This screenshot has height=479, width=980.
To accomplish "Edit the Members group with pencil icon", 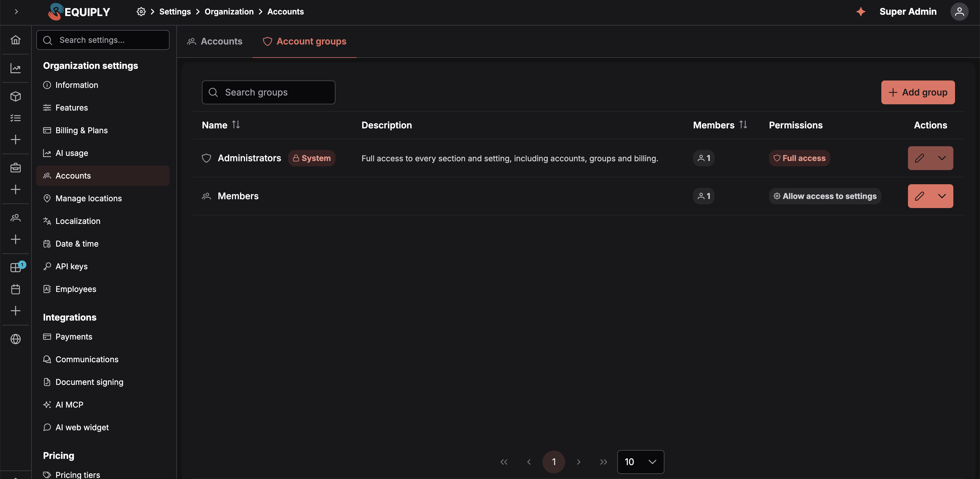I will (x=919, y=196).
